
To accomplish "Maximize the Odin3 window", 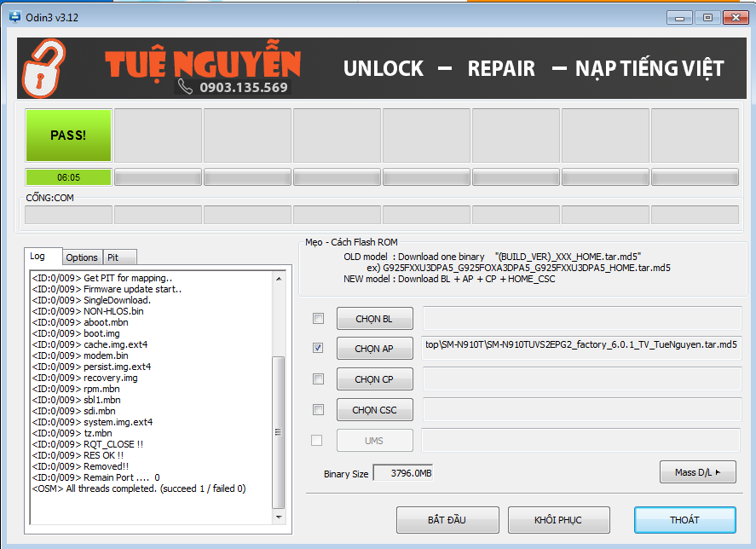I will click(707, 18).
